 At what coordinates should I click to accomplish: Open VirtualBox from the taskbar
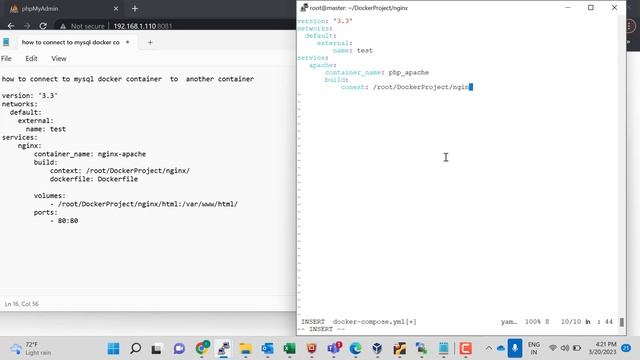point(377,349)
